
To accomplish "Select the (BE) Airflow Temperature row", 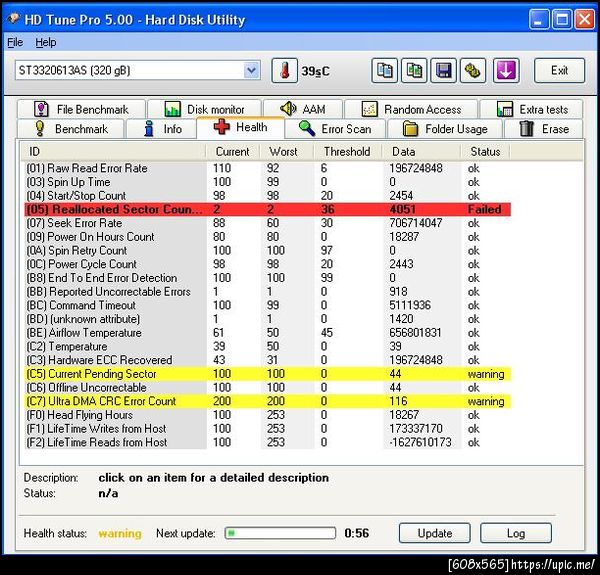I will 267,333.
